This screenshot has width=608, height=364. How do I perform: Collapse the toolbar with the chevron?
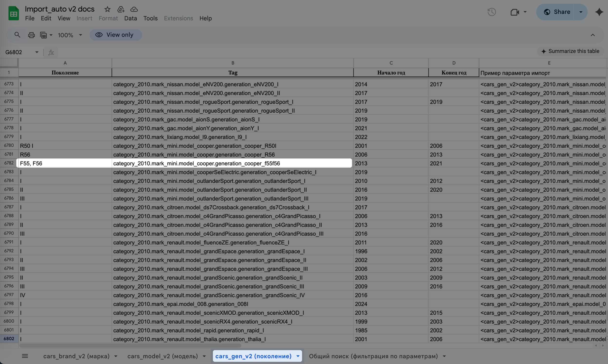tap(592, 35)
